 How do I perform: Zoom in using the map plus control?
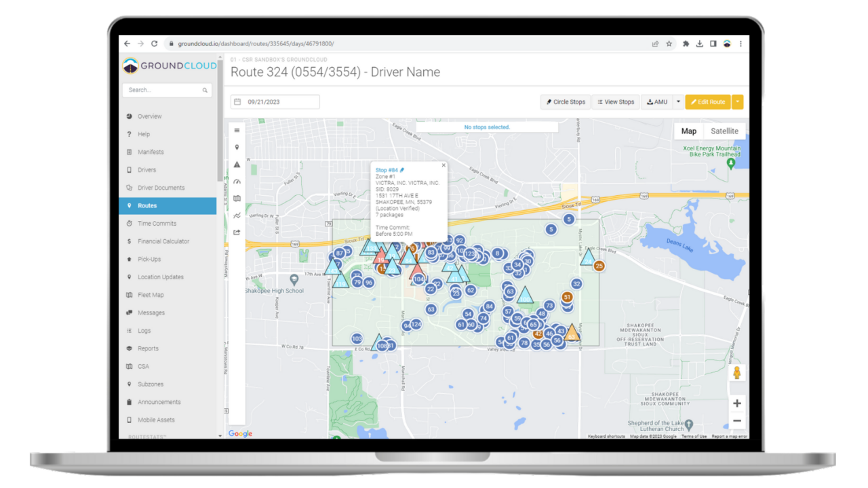pyautogui.click(x=736, y=403)
